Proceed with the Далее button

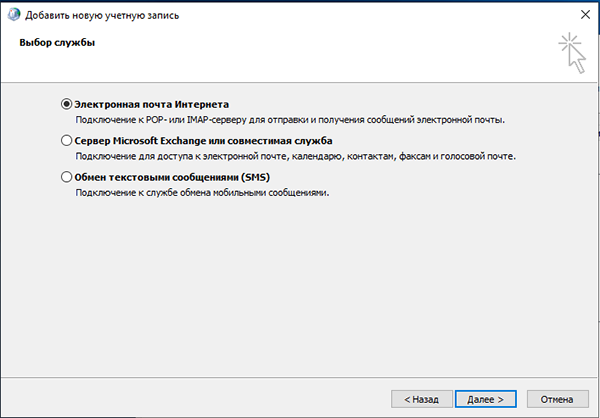tap(486, 399)
